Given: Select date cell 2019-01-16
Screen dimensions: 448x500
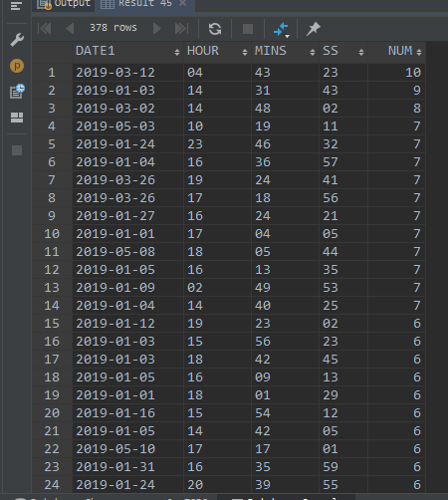Looking at the screenshot, I should (x=127, y=413).
